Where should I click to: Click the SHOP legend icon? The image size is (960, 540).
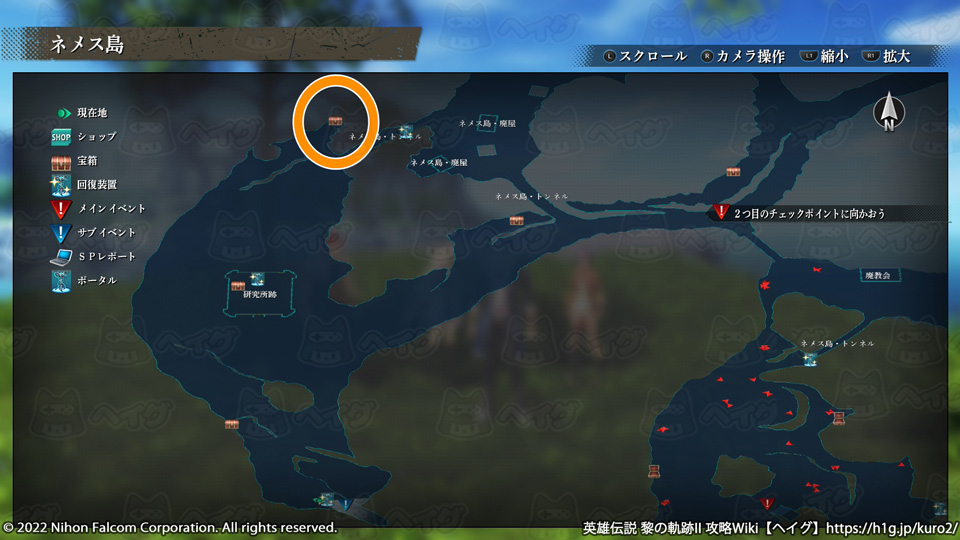[61, 137]
